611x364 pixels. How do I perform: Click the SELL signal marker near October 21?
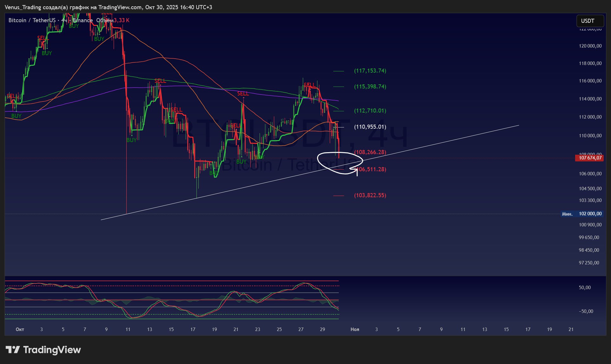(243, 94)
